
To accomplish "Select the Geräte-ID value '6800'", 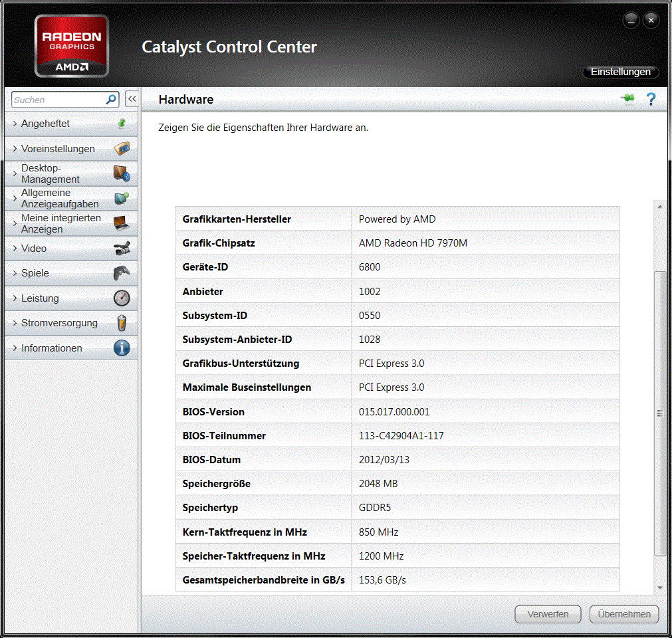I will [370, 267].
